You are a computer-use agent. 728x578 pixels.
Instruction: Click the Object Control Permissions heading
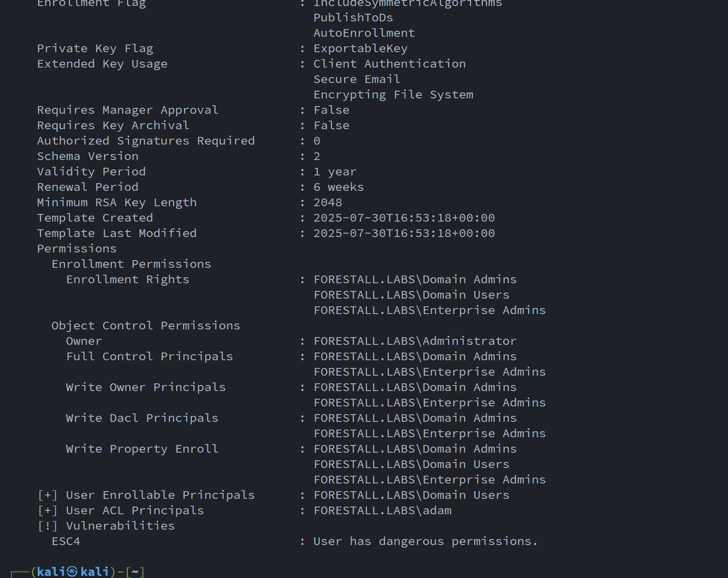click(x=146, y=326)
